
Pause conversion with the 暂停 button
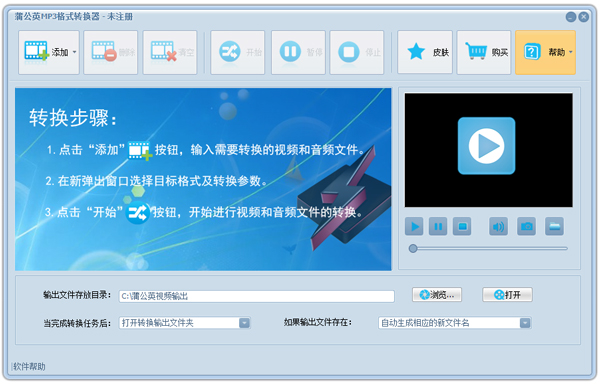pyautogui.click(x=298, y=52)
